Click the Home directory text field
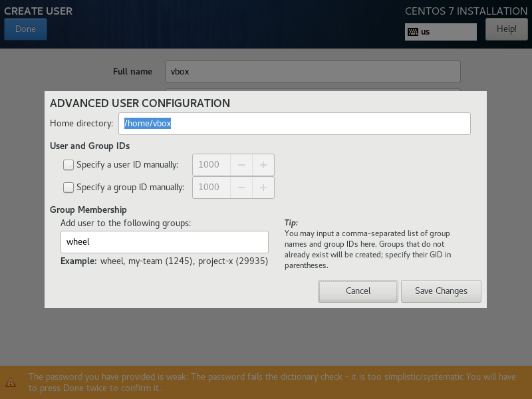The width and height of the screenshot is (532, 399). click(x=295, y=124)
